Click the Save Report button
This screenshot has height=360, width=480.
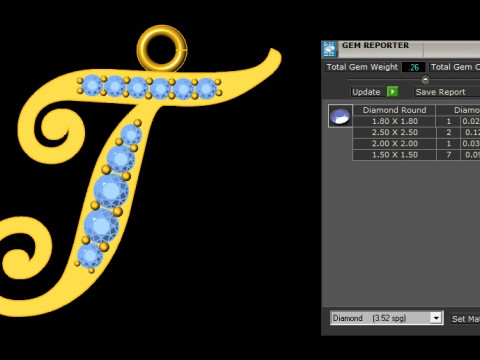[447, 92]
